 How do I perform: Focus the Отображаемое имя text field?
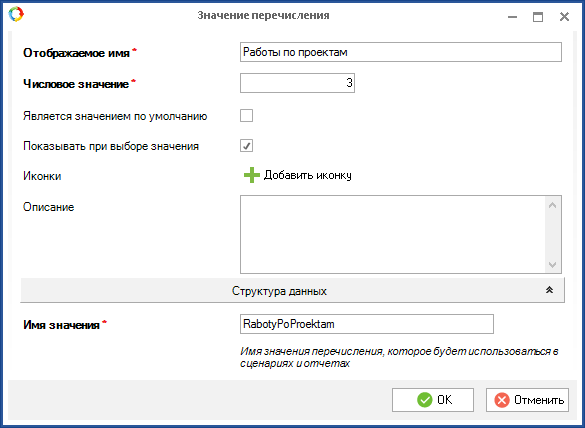coord(401,52)
